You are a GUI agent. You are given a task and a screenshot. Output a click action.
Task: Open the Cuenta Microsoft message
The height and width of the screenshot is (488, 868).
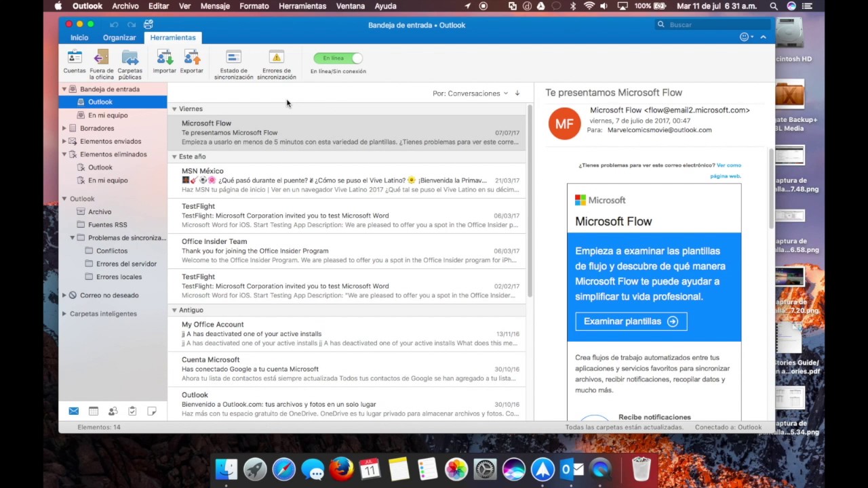347,369
